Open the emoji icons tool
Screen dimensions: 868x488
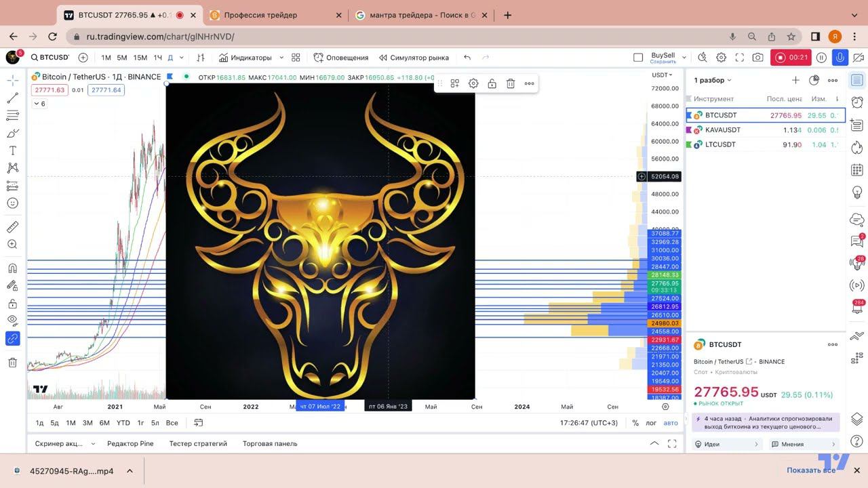[12, 203]
